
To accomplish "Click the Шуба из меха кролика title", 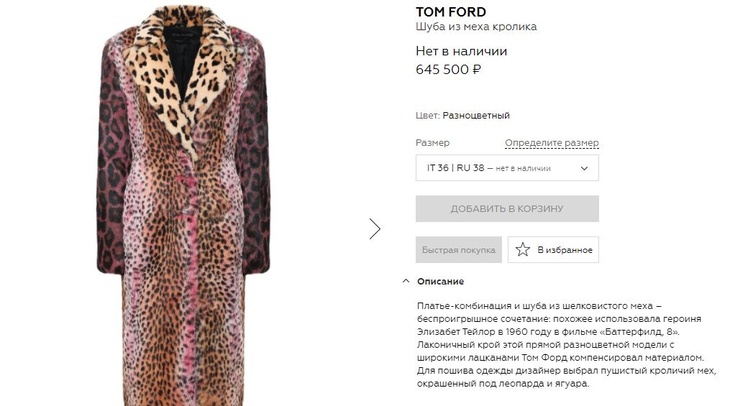I will (x=476, y=27).
